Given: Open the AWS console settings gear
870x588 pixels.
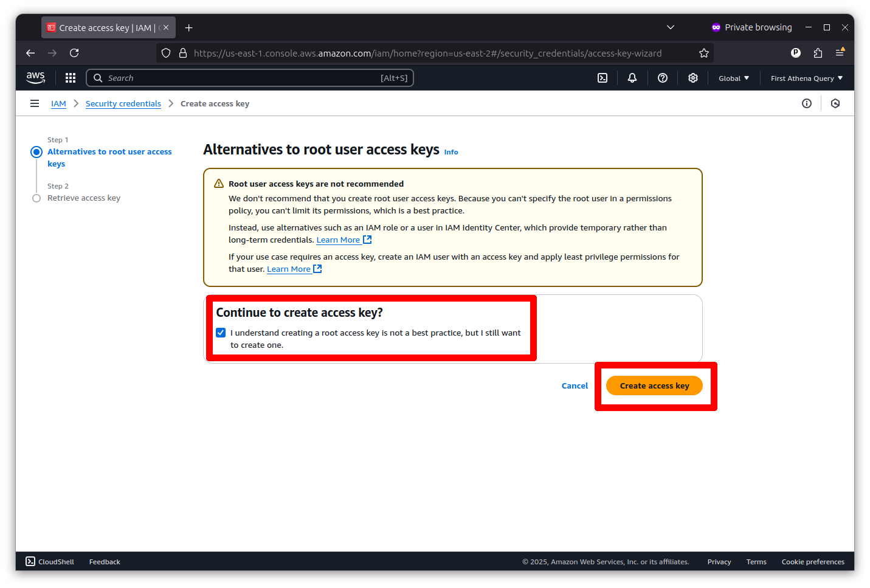Looking at the screenshot, I should 693,78.
